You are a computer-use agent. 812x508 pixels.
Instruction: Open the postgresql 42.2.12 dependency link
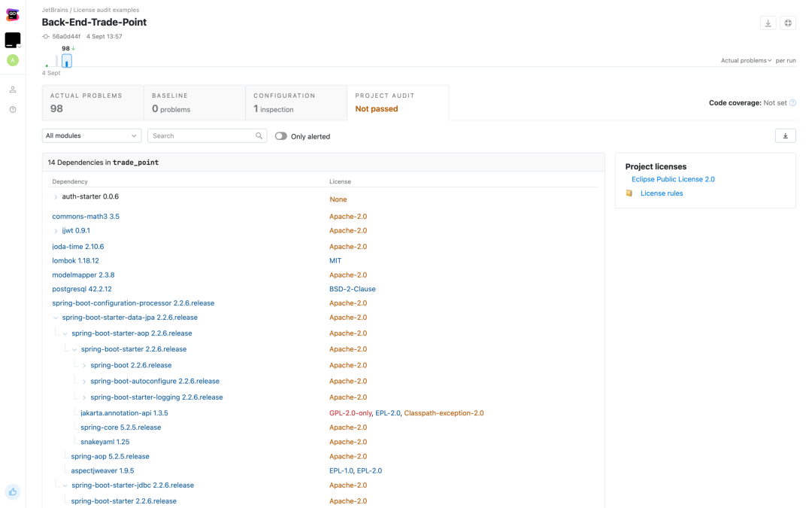pos(82,289)
